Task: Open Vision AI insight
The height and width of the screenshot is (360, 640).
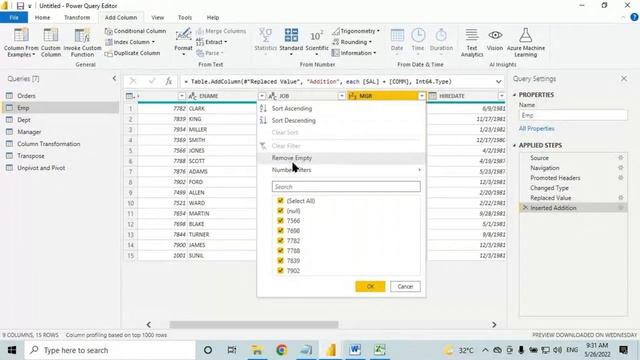Action: 495,40
